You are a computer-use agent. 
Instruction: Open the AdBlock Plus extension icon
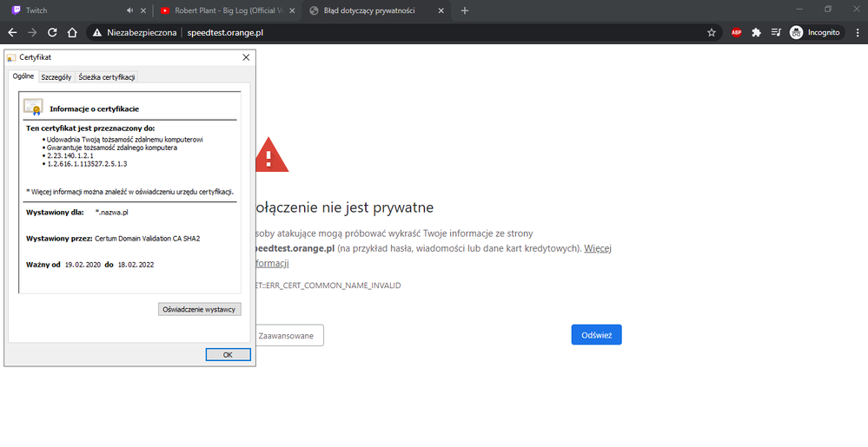pos(736,32)
